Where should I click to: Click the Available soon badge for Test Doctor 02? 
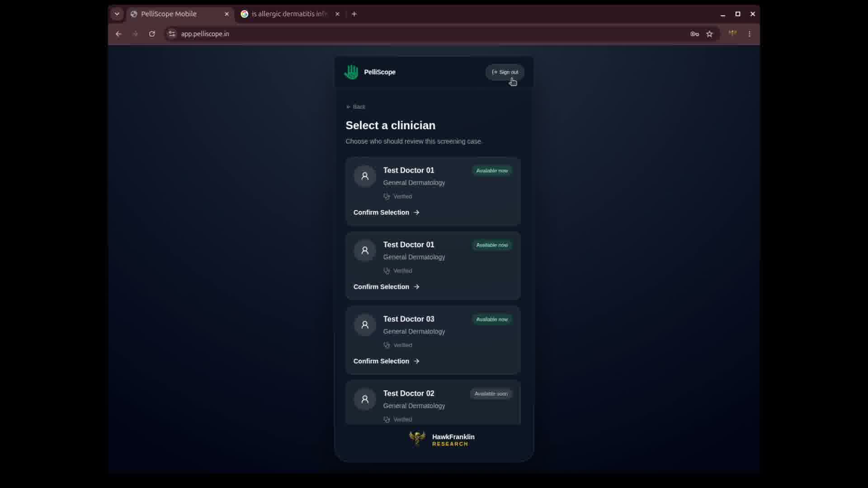[491, 394]
